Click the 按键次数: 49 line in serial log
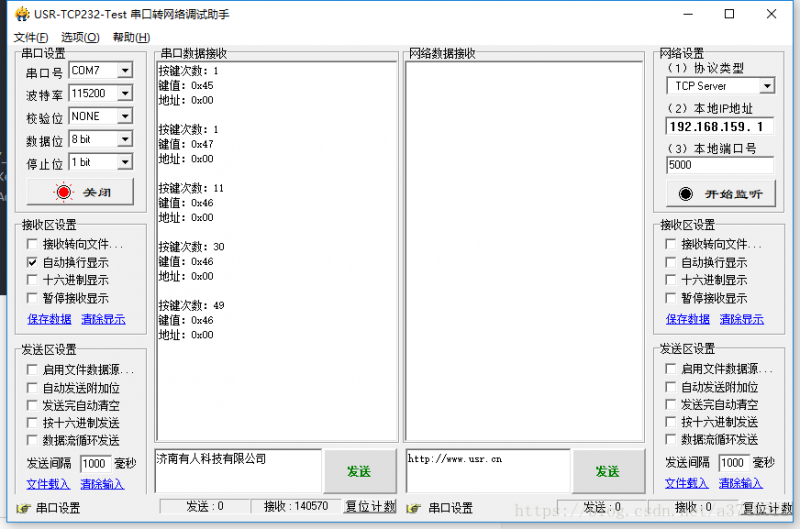 click(191, 306)
